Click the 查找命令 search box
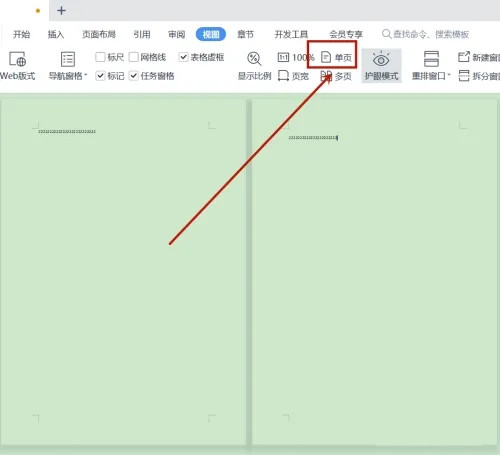 pos(425,34)
